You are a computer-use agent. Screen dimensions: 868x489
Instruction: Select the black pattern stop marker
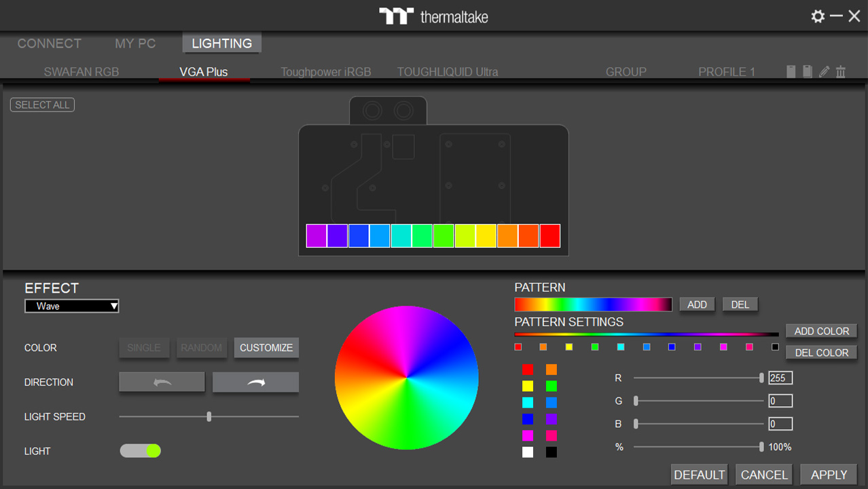pyautogui.click(x=775, y=347)
